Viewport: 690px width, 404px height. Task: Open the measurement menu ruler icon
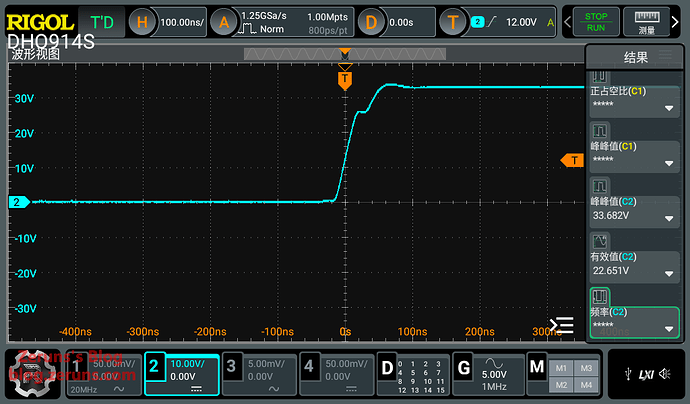(x=646, y=21)
